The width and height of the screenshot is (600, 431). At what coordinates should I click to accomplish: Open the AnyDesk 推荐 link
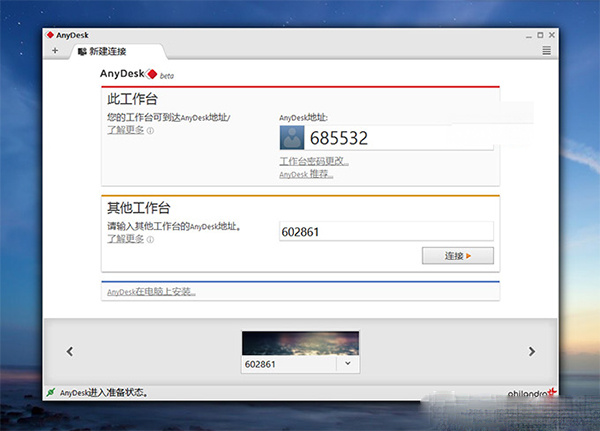tap(306, 174)
